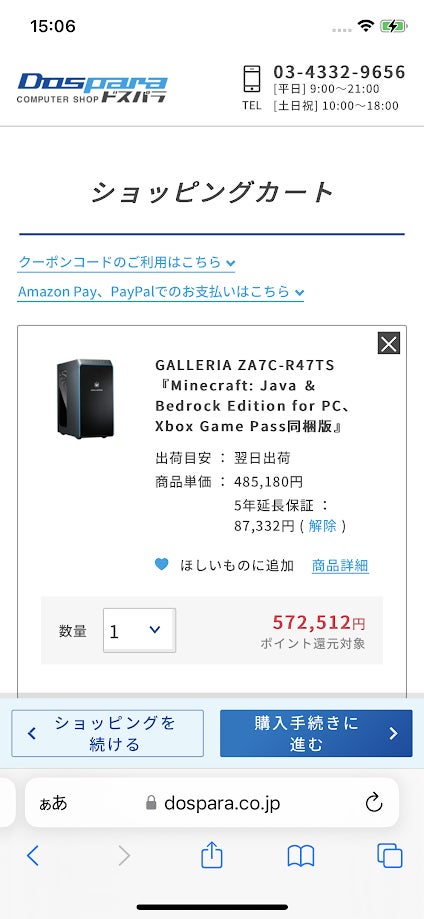The width and height of the screenshot is (424, 919).
Task: Open reader text size ぁあ menu
Action: pyautogui.click(x=53, y=803)
